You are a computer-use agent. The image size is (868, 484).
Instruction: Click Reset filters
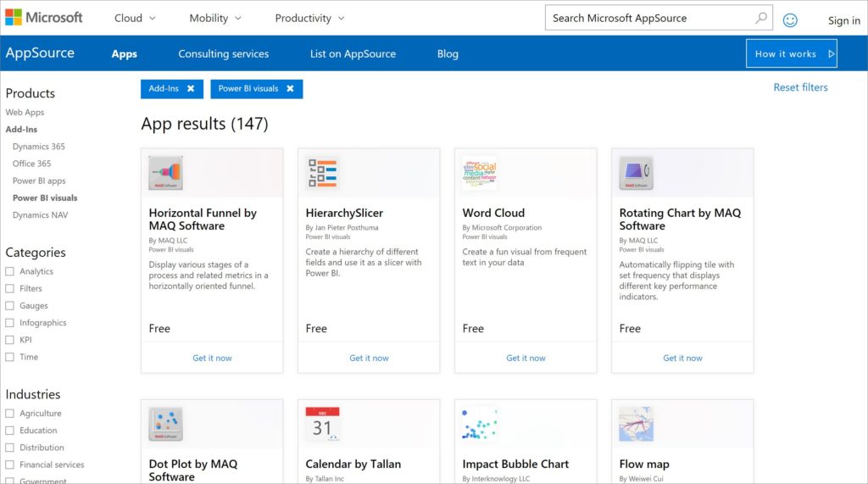(x=800, y=87)
